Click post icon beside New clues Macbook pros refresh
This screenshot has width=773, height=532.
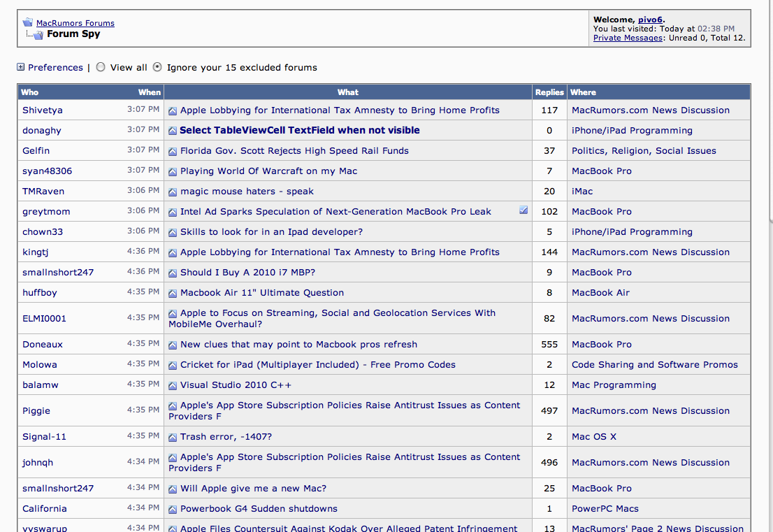tap(173, 345)
